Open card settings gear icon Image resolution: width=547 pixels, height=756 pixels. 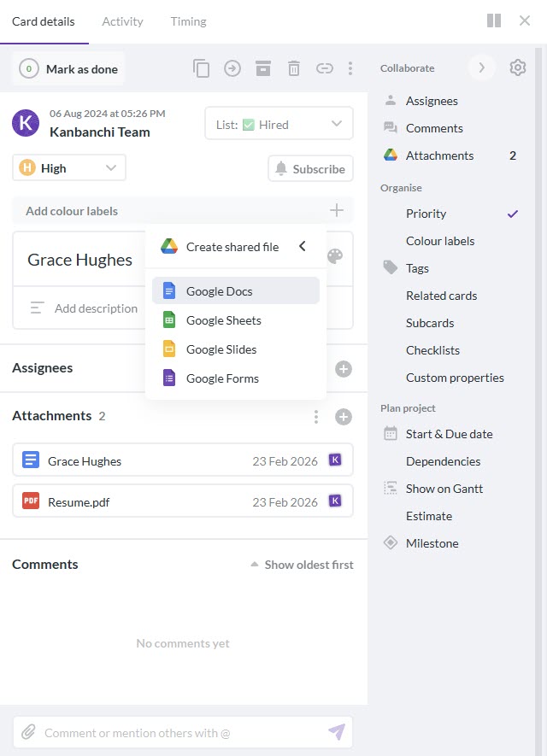point(518,67)
